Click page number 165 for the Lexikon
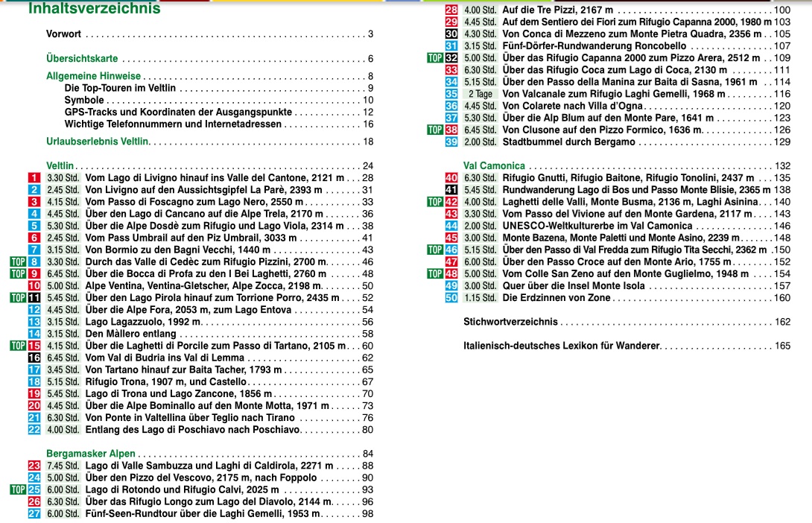The width and height of the screenshot is (812, 523). (782, 346)
